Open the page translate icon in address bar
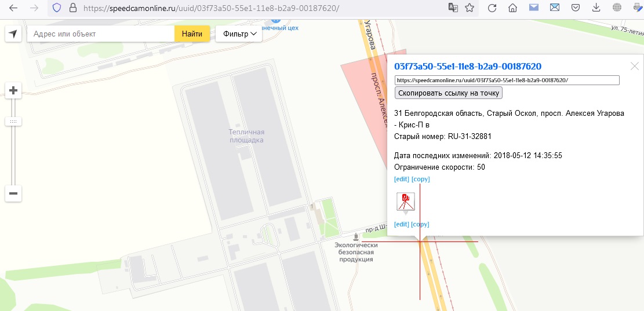644x311 pixels. (453, 8)
